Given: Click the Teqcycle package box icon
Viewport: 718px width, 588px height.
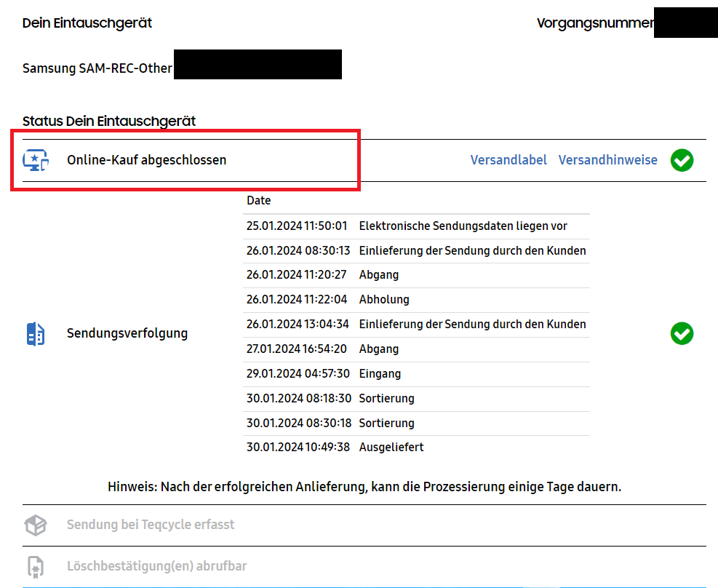Looking at the screenshot, I should click(36, 525).
